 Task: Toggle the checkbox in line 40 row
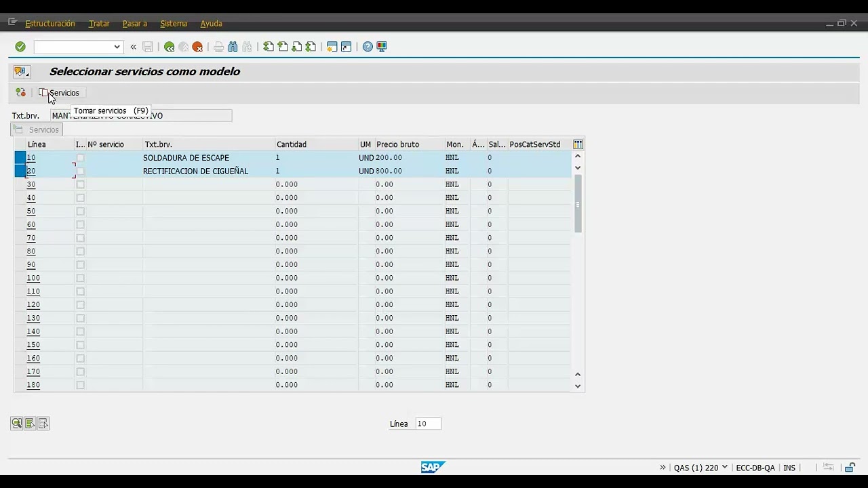tap(80, 198)
